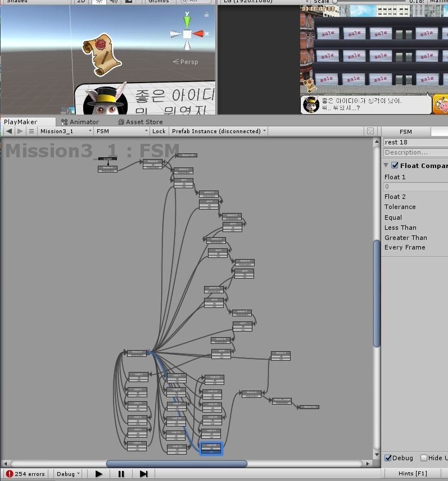Click the Maximize on Play button
This screenshot has width=448, height=481.
point(439,1)
